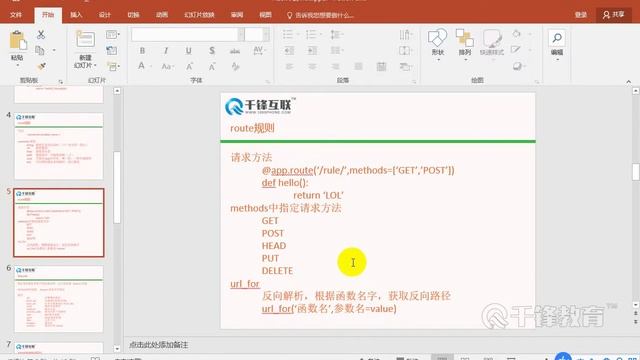Image resolution: width=640 pixels, height=360 pixels.
Task: Click the Quick Styles icon
Action: (x=492, y=38)
